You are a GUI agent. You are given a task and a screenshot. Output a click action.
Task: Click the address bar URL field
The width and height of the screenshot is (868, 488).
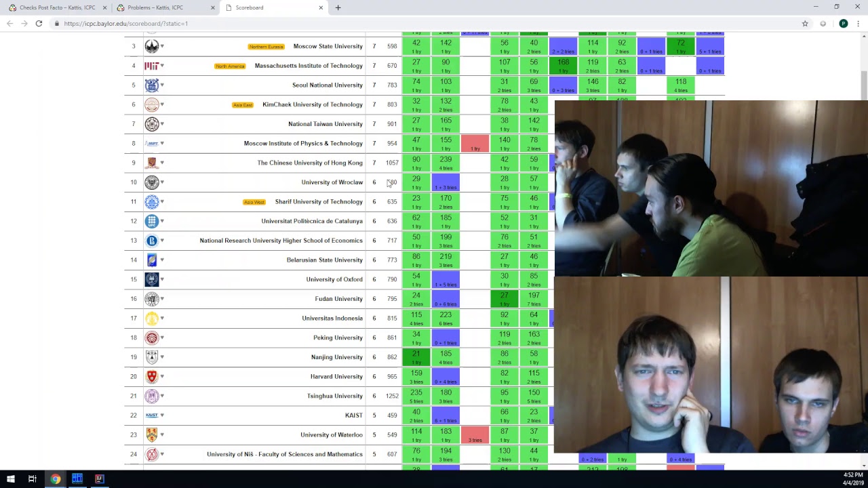427,23
